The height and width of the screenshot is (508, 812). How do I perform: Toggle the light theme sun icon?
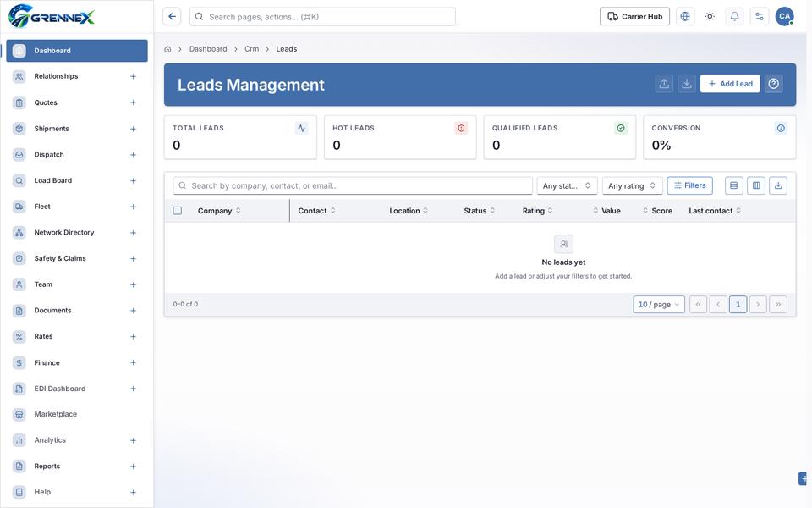[710, 17]
